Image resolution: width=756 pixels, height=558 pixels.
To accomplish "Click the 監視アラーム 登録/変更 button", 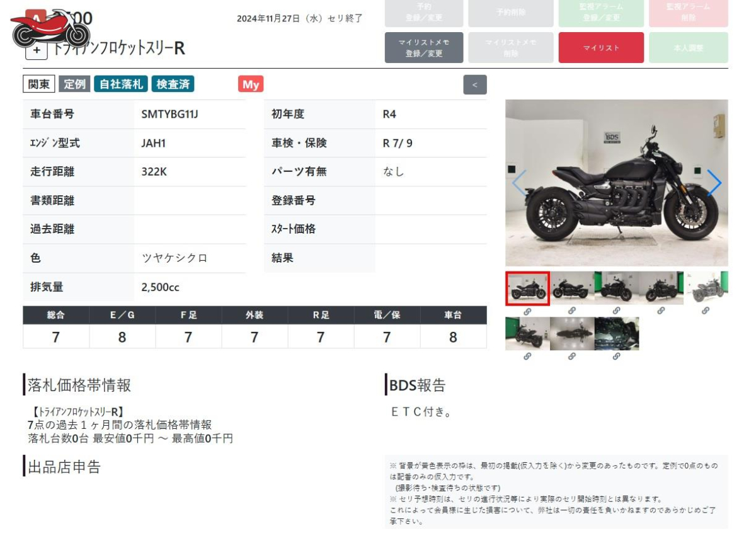I will coord(601,13).
